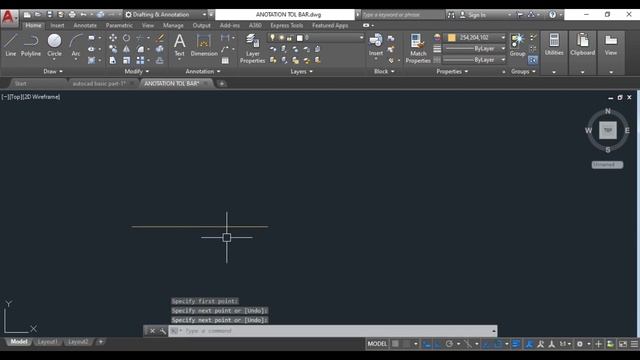The width and height of the screenshot is (640, 360).
Task: Expand the Block panel
Action: (x=384, y=71)
